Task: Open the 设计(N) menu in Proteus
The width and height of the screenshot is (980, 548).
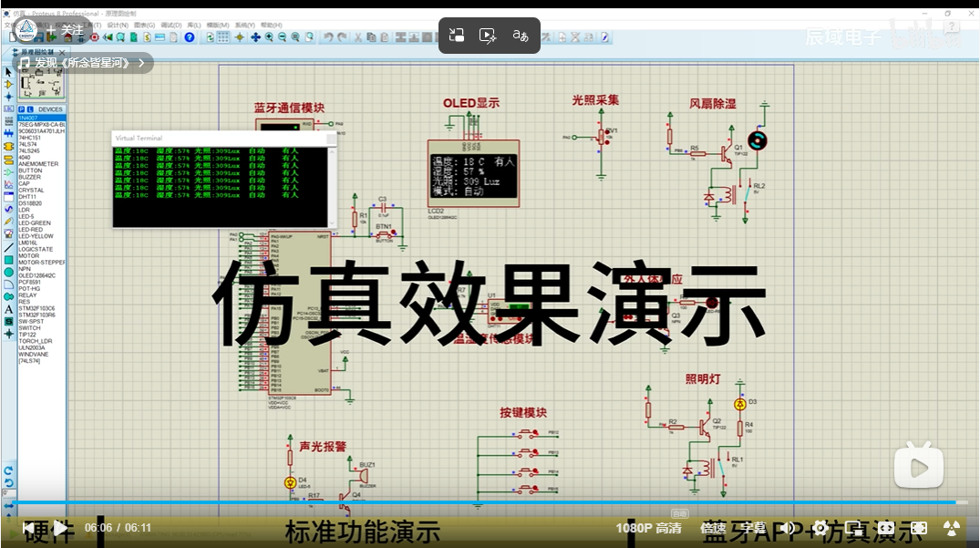Action: point(118,25)
